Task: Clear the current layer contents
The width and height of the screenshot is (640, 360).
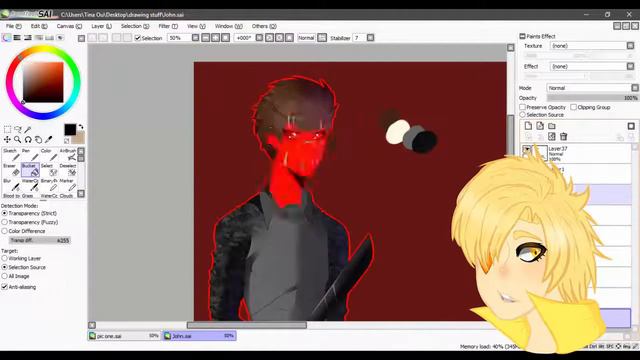Action: [551, 136]
